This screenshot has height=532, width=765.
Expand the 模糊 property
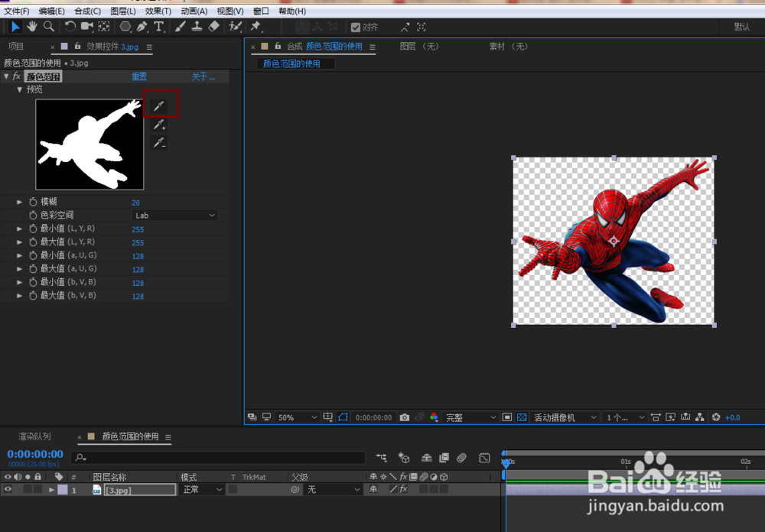(20, 202)
